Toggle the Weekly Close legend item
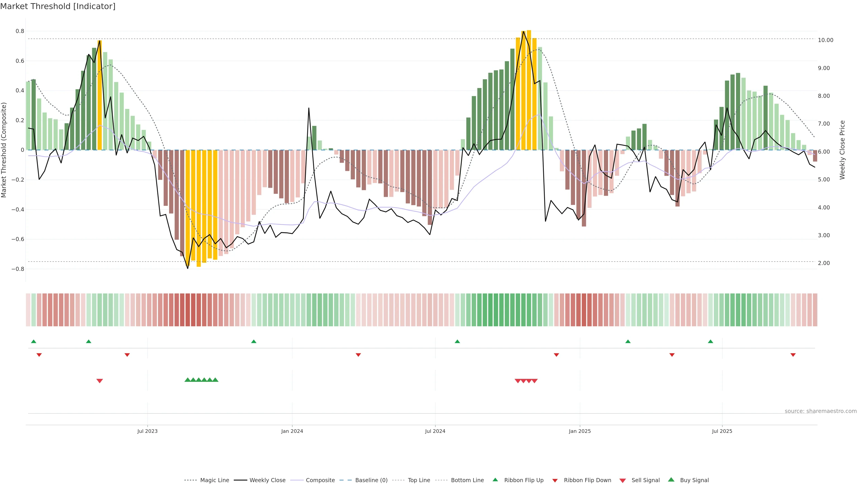The height and width of the screenshot is (488, 868). 267,480
